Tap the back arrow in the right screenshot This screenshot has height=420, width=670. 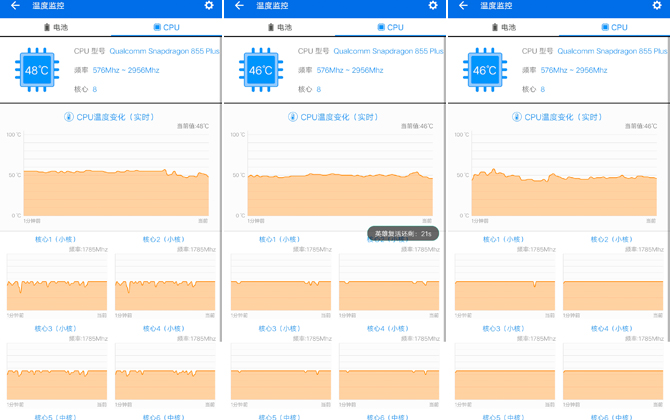click(463, 6)
